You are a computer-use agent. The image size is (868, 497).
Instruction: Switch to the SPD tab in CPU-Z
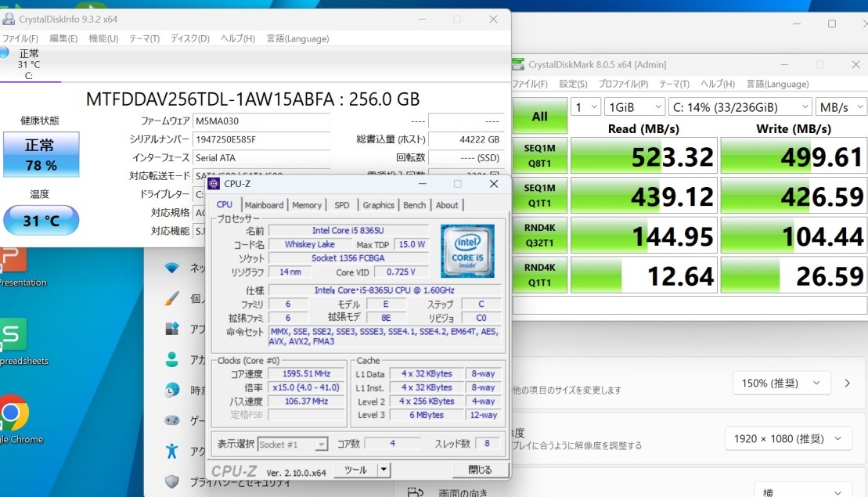[341, 205]
